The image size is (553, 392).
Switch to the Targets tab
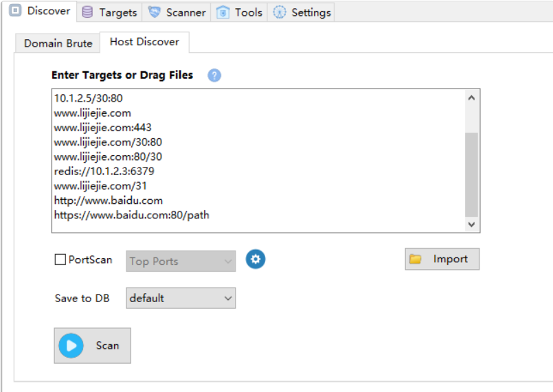point(109,12)
